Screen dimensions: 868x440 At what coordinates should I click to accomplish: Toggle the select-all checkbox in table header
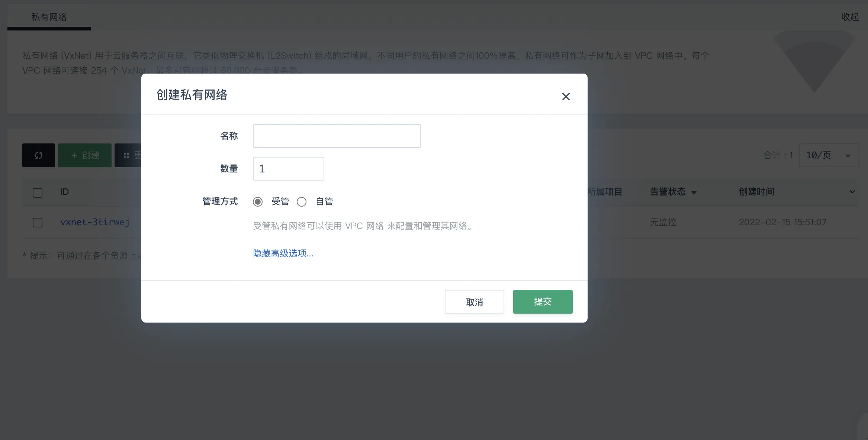pyautogui.click(x=38, y=192)
